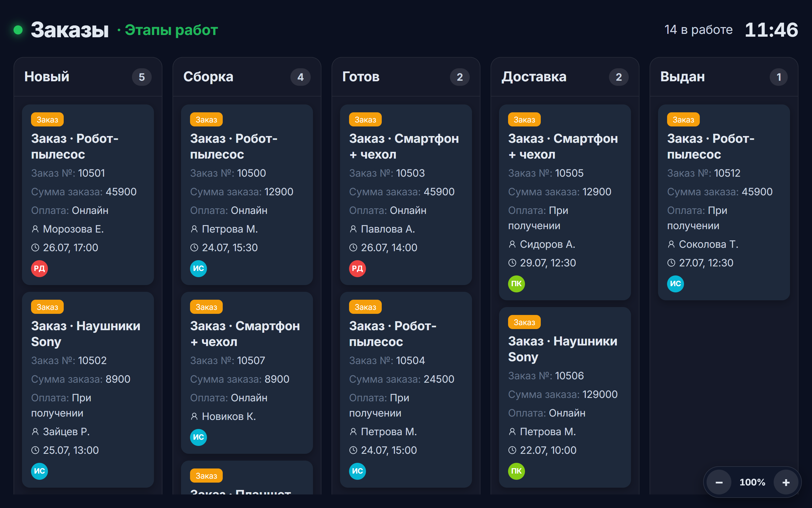Click the ИС avatar on order 10512
Image resolution: width=812 pixels, height=508 pixels.
(676, 284)
